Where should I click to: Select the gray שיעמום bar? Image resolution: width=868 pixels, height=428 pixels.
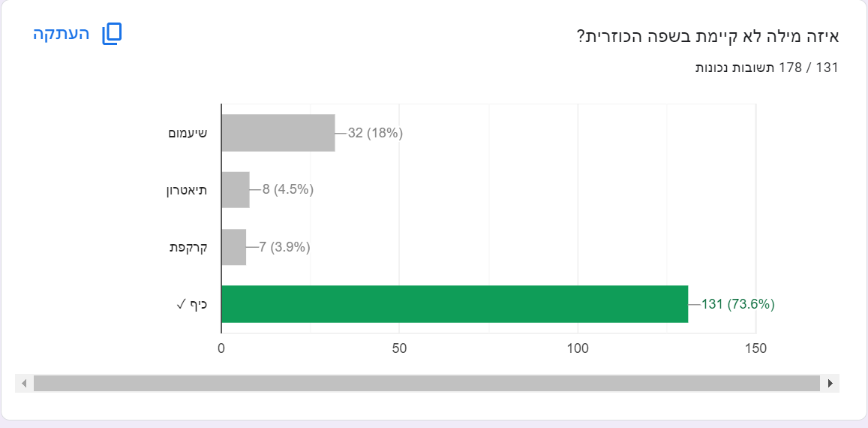coord(278,133)
